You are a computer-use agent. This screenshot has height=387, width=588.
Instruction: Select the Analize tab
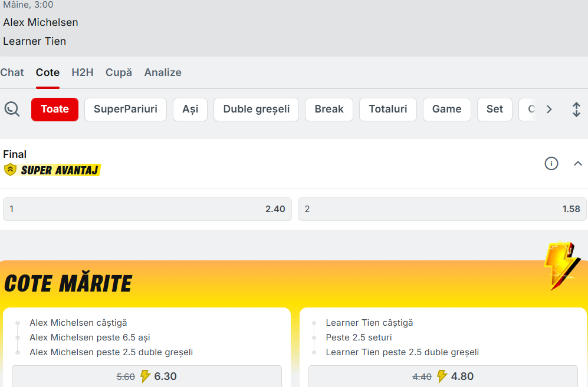tap(163, 72)
